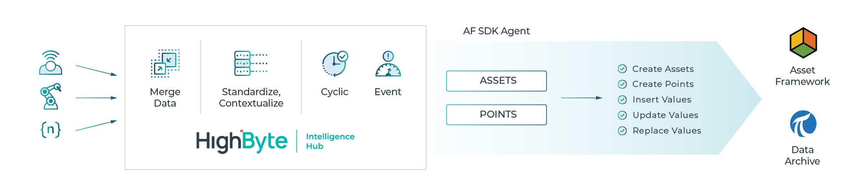Click the wireless sensor device icon
868x196 pixels.
pyautogui.click(x=51, y=63)
